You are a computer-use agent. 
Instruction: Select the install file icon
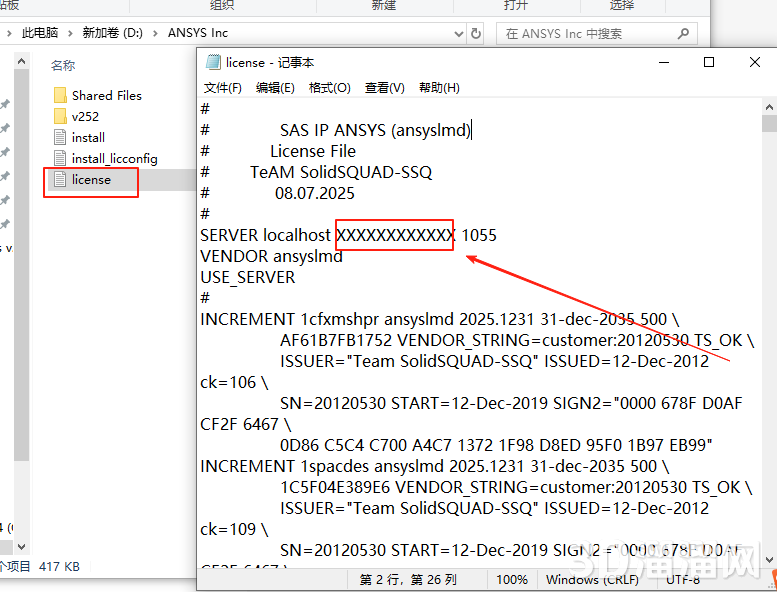point(59,138)
